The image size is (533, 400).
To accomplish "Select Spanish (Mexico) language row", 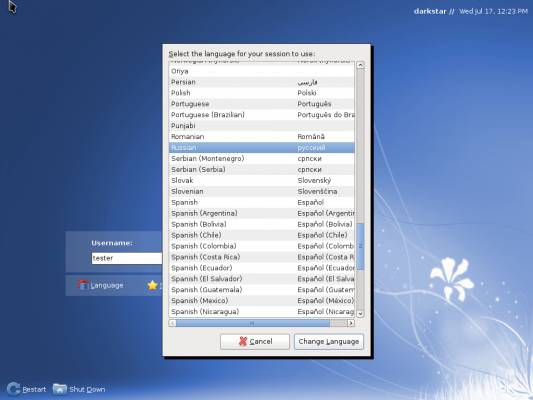I will pyautogui.click(x=261, y=300).
